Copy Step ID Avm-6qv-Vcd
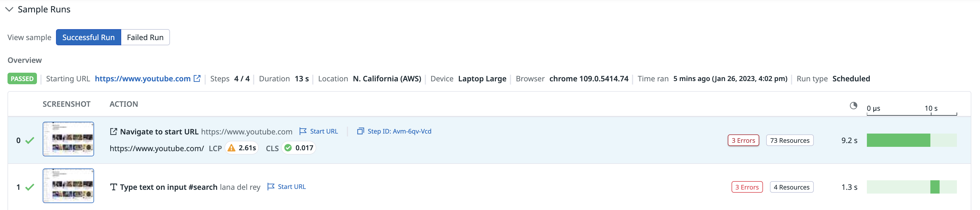 [x=394, y=131]
